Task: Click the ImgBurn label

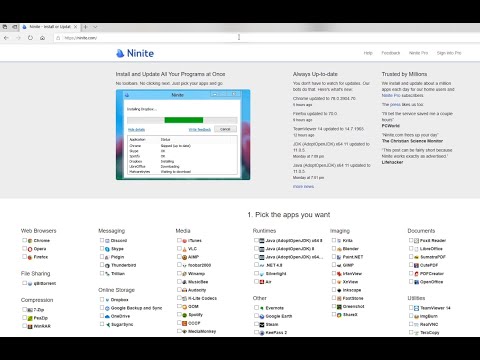Action: (x=429, y=316)
